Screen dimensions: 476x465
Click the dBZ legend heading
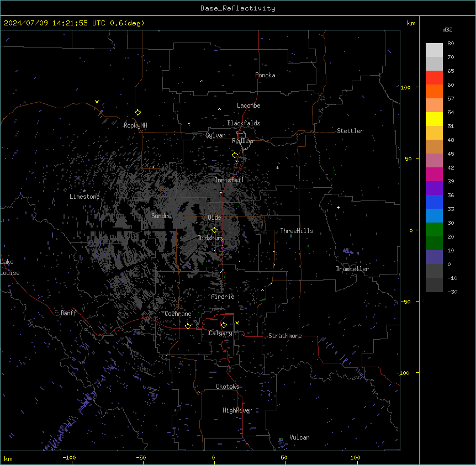tap(447, 30)
